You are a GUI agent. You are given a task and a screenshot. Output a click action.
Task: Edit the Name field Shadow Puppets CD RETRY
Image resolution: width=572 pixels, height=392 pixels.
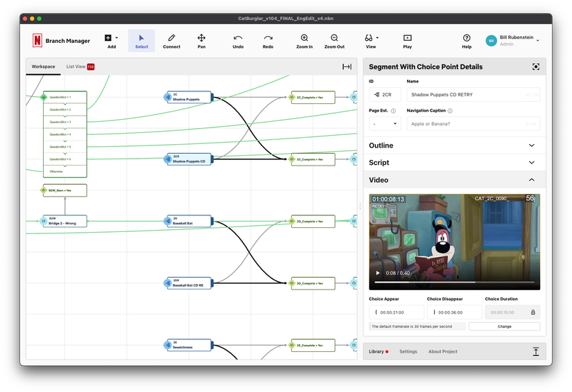[x=473, y=94]
